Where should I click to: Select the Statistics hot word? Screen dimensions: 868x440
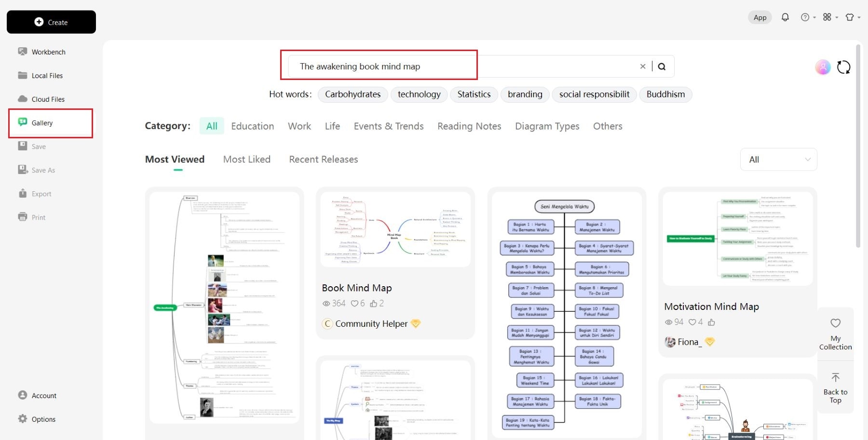474,94
